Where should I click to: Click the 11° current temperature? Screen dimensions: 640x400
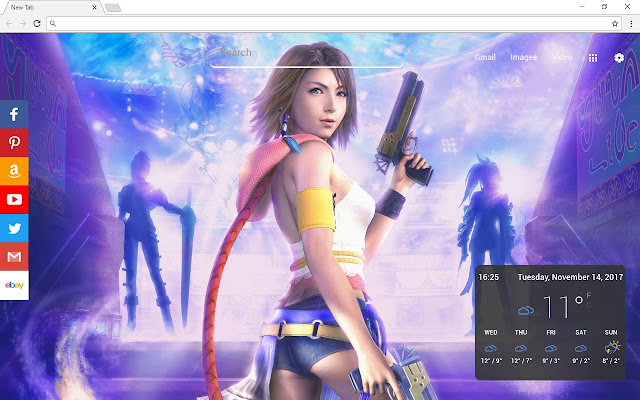[562, 307]
